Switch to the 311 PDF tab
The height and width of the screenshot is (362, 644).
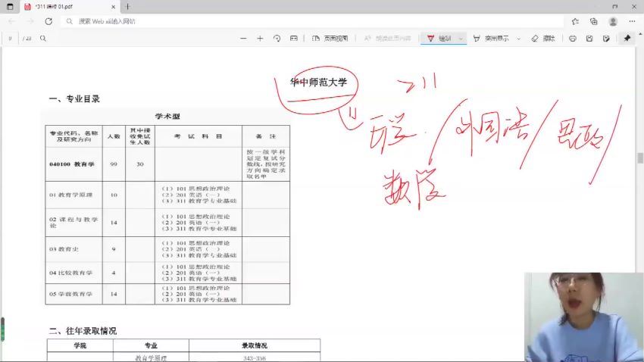tap(69, 7)
